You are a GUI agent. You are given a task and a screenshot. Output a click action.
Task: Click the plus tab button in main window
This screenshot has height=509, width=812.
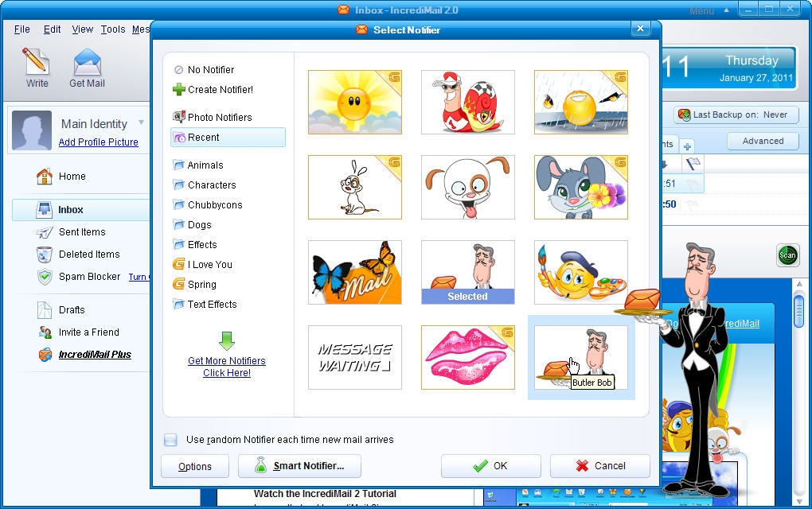click(x=687, y=146)
